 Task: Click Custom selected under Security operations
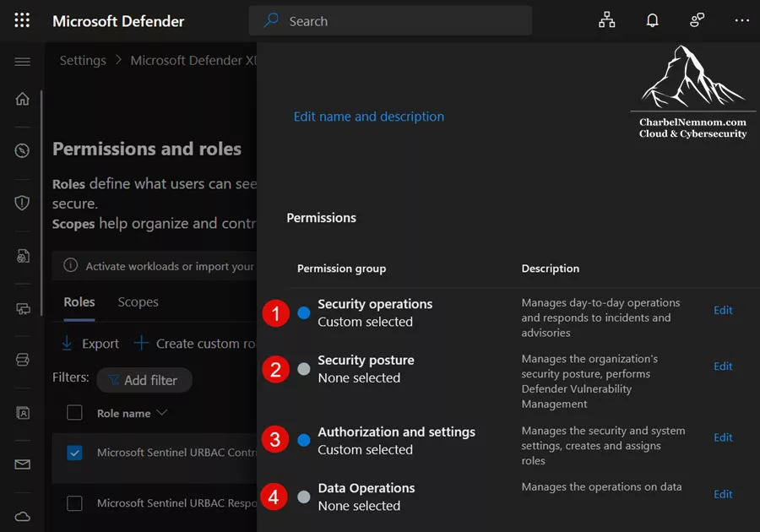[x=365, y=322]
